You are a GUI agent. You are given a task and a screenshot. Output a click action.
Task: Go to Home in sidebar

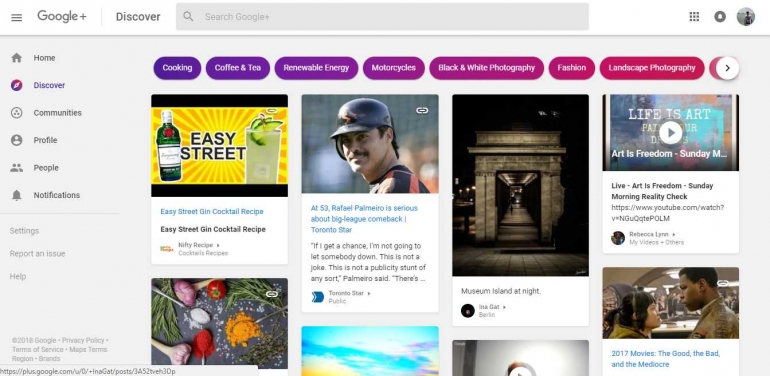pos(44,58)
